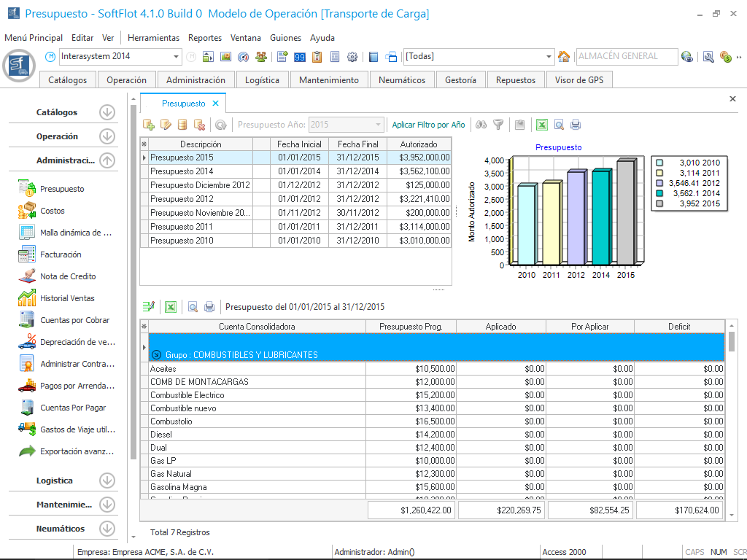Image resolution: width=747 pixels, height=560 pixels.
Task: Click the funnel filter icon in Presupuesto toolbar
Action: pyautogui.click(x=498, y=125)
